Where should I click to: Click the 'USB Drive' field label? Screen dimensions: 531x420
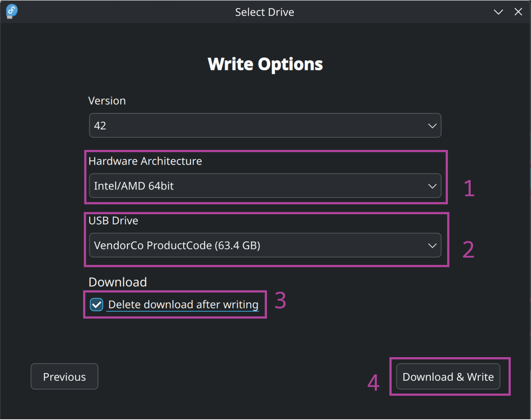113,220
